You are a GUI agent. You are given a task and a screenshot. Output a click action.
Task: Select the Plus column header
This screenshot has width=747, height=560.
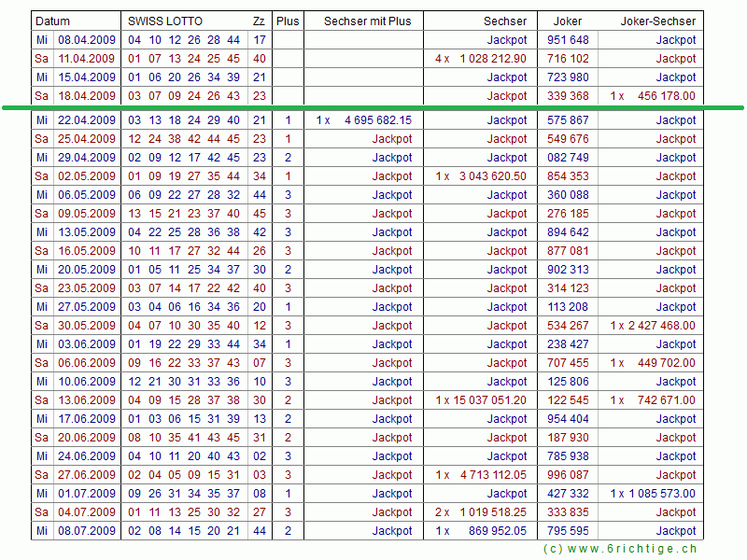click(289, 21)
